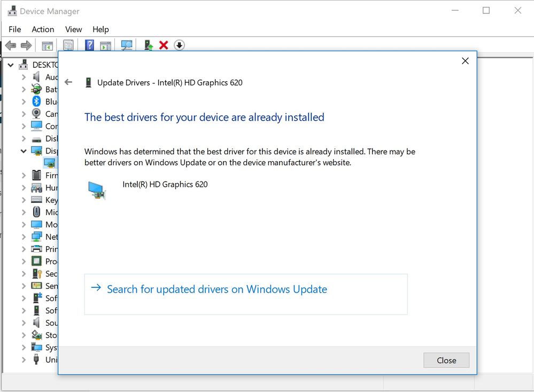
Task: Open the Properties toolbar icon
Action: pos(68,45)
